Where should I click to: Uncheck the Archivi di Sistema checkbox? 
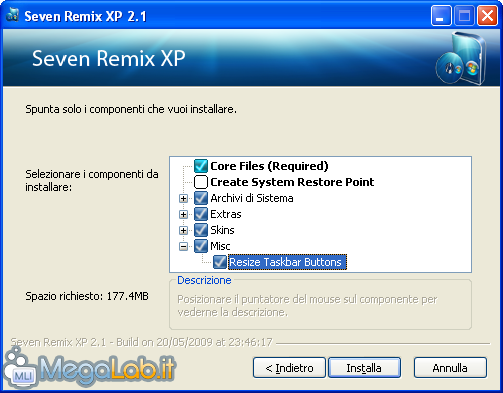(x=201, y=198)
